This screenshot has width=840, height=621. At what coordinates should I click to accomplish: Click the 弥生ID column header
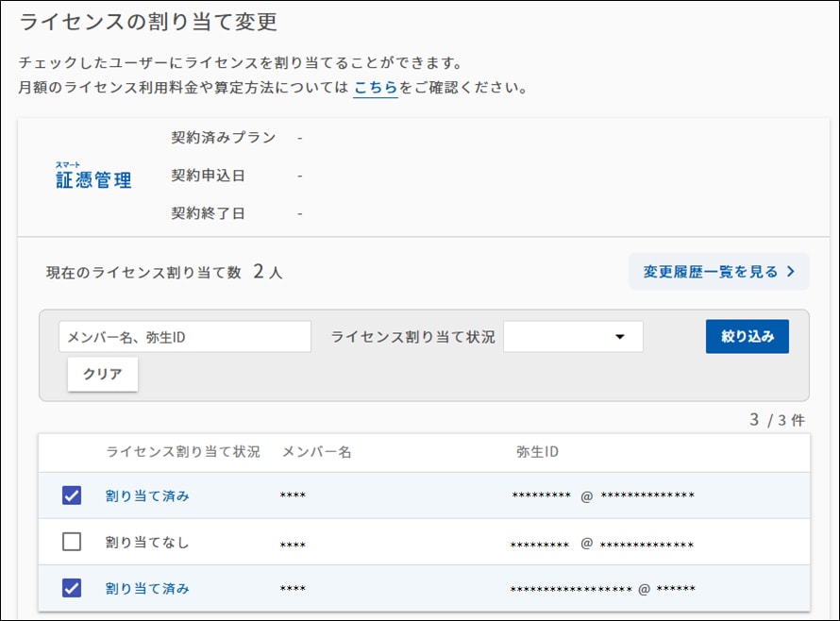click(x=538, y=452)
